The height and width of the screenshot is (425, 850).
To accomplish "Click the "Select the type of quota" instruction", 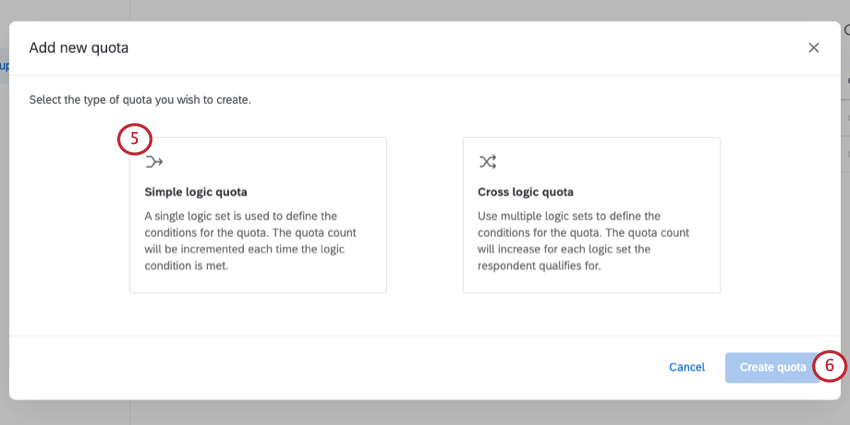I will 140,100.
